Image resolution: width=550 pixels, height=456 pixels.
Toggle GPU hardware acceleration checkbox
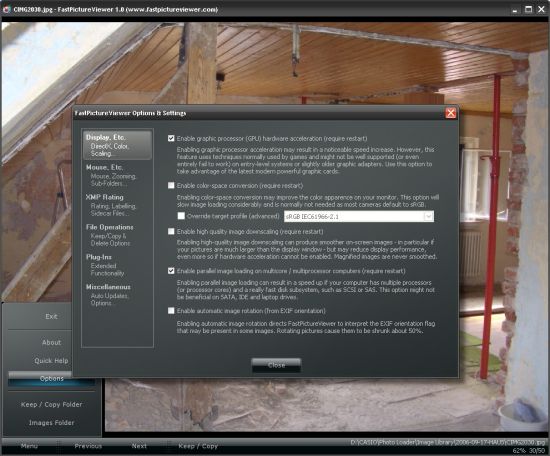[171, 139]
